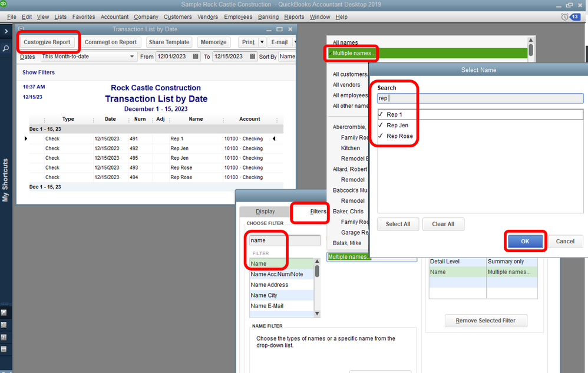Switch to the Filters tab

(x=318, y=212)
